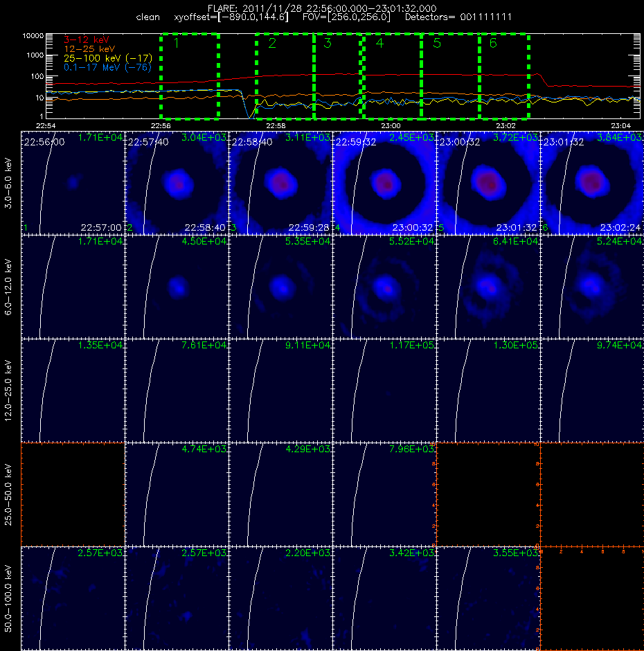The height and width of the screenshot is (651, 644).
Task: Click peak value 5.24E+04
Action: (620, 241)
